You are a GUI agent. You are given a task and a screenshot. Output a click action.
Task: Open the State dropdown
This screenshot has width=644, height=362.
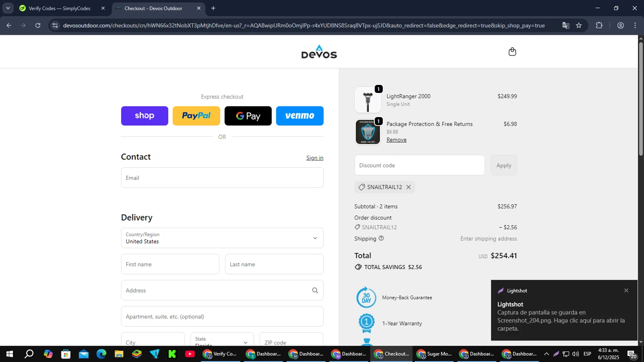coord(222,339)
